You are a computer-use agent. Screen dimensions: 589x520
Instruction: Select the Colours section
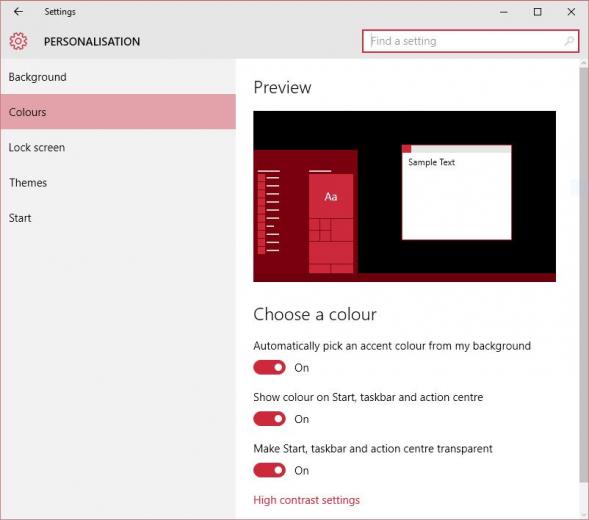point(118,112)
